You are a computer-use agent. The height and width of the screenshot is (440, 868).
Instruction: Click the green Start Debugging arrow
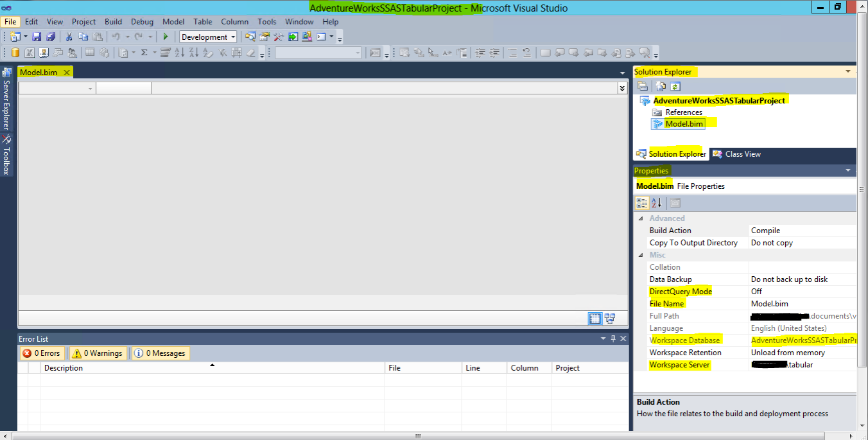(166, 37)
